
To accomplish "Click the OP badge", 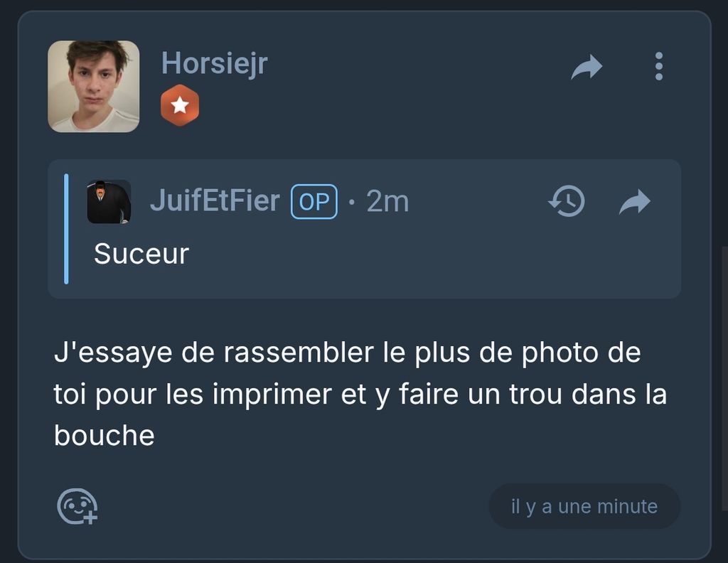I will coord(314,201).
